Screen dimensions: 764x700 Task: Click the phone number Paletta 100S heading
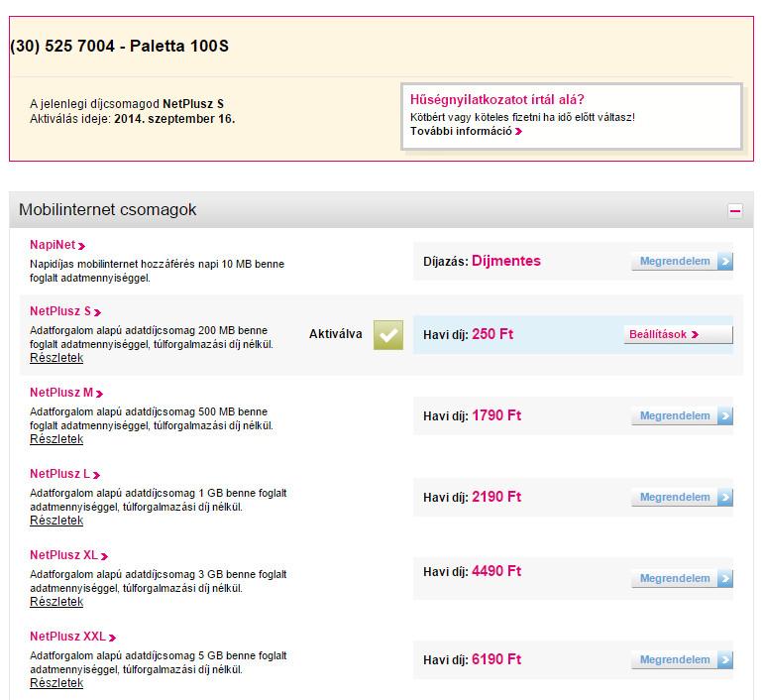119,47
